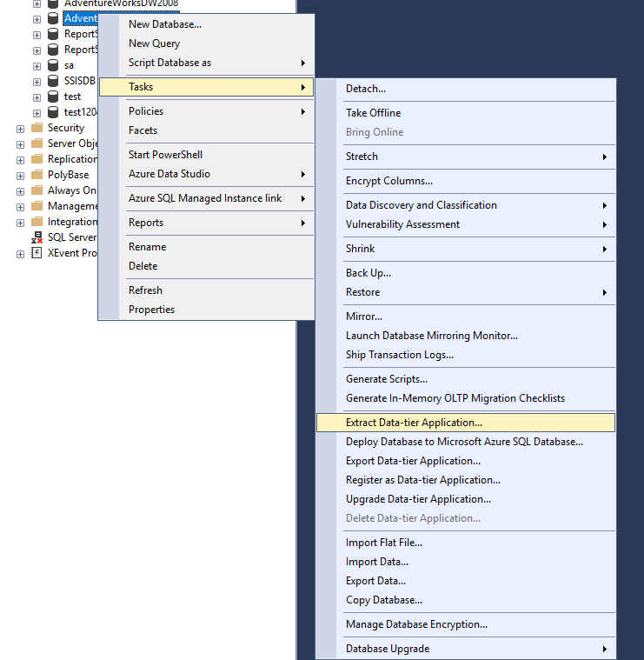This screenshot has width=644, height=660.
Task: Select Import Data... task
Action: click(466, 562)
